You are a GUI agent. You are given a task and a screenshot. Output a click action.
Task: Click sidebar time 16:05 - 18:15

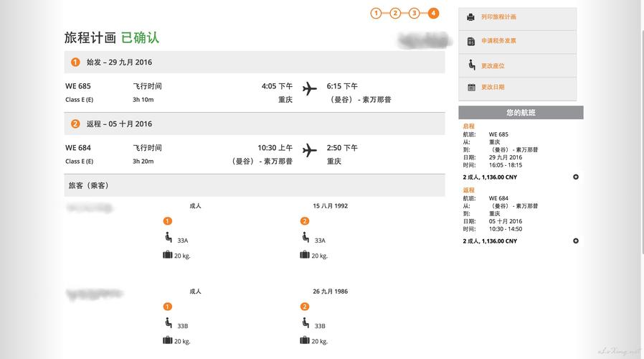(505, 165)
